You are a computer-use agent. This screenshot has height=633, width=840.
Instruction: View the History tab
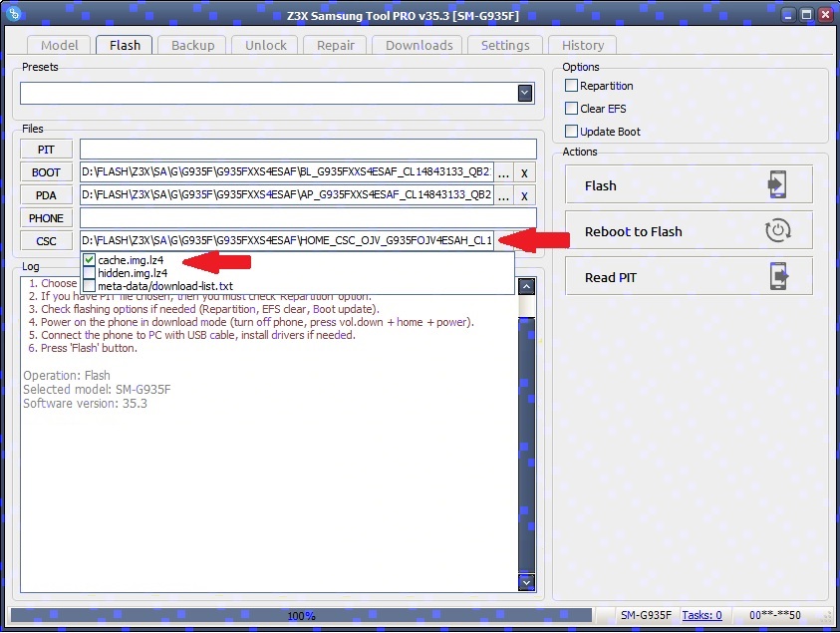coord(583,45)
